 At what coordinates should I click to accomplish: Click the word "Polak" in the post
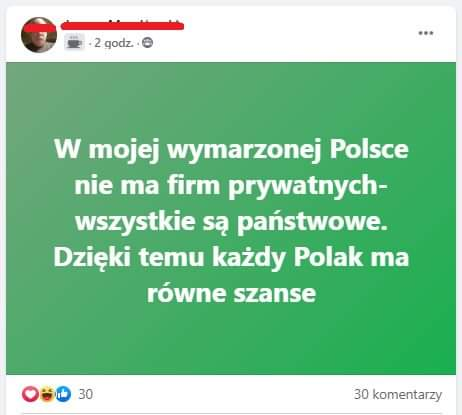click(x=328, y=257)
